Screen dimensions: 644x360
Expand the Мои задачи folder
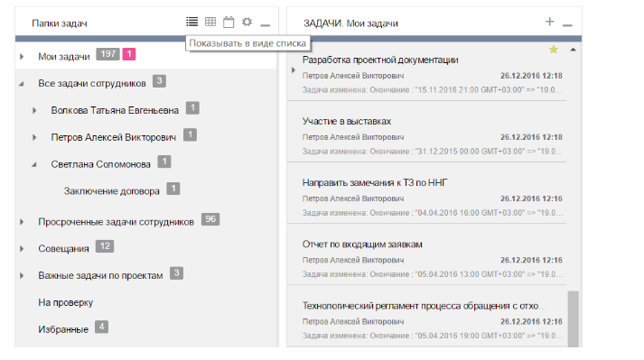point(22,57)
